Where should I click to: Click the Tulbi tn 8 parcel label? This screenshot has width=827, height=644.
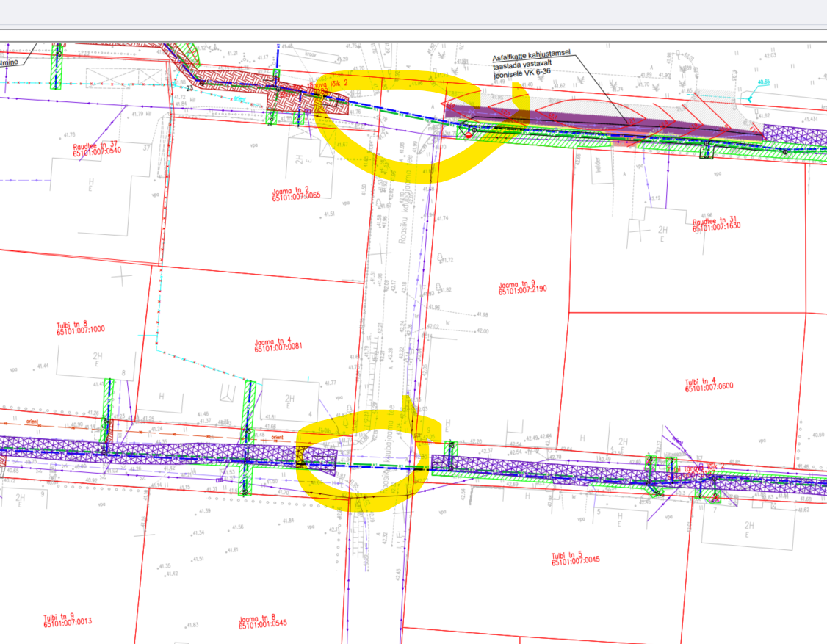[81, 328]
